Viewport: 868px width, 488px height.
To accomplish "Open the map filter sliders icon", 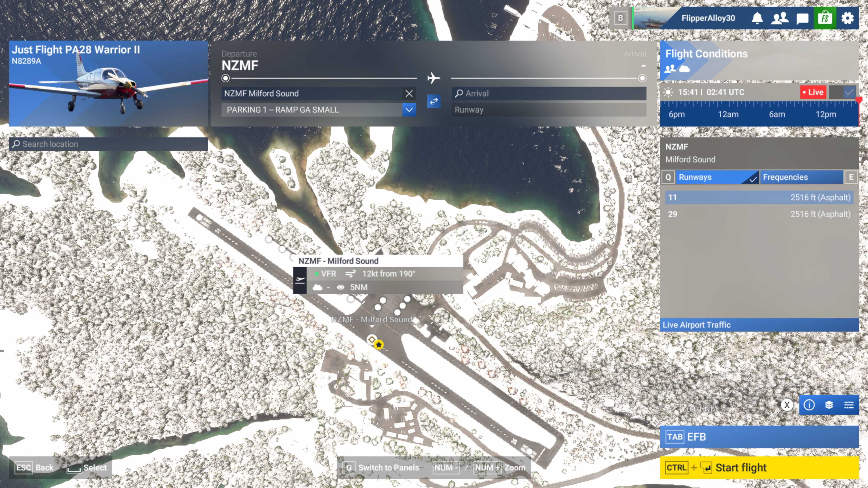I will 849,405.
